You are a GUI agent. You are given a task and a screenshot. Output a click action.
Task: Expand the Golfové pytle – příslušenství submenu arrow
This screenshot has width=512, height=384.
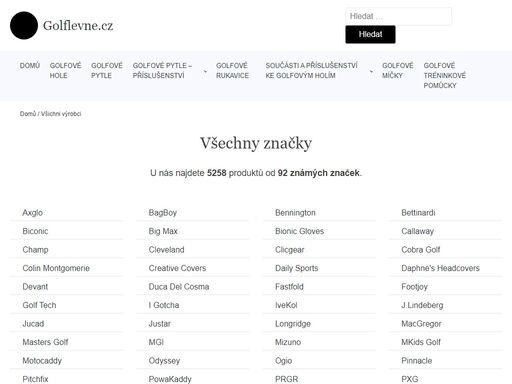point(205,71)
